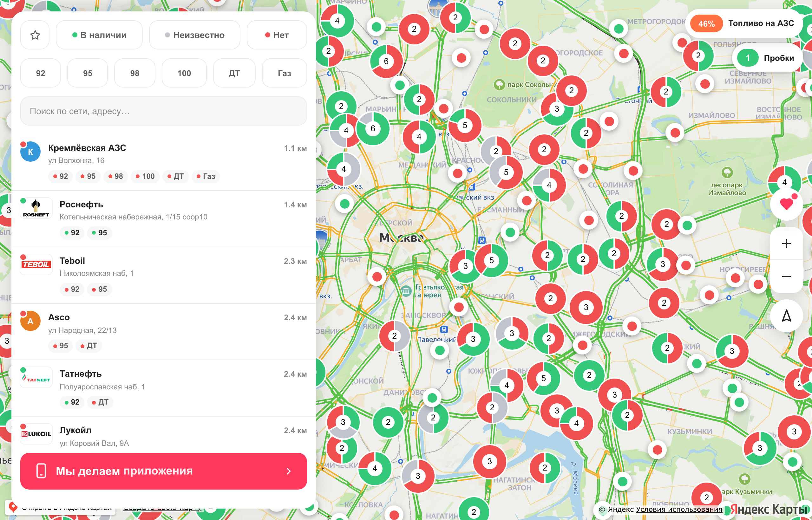Toggle the 'В наличии' availability filter

[99, 35]
